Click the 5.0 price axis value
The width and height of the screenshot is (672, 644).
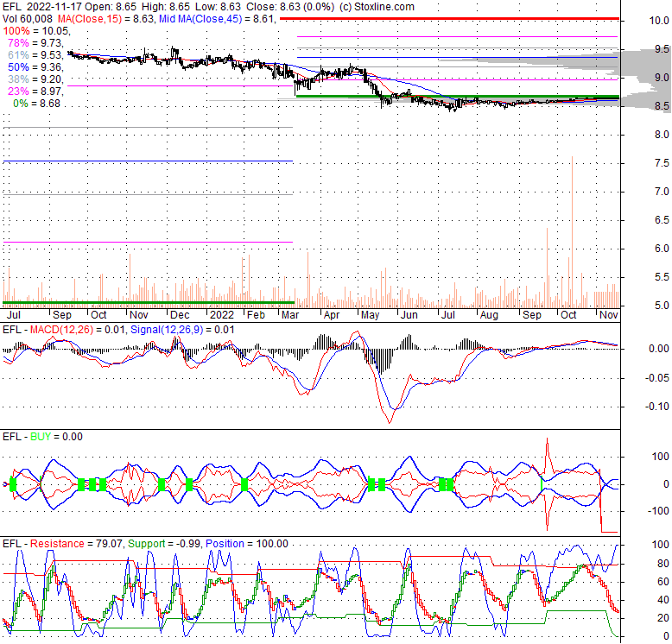click(x=662, y=306)
